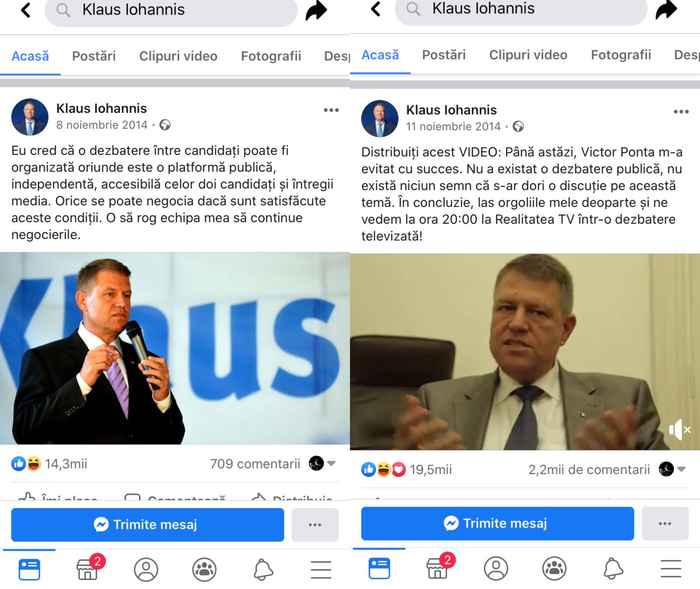Open notifications bell in left bottom bar

(263, 569)
